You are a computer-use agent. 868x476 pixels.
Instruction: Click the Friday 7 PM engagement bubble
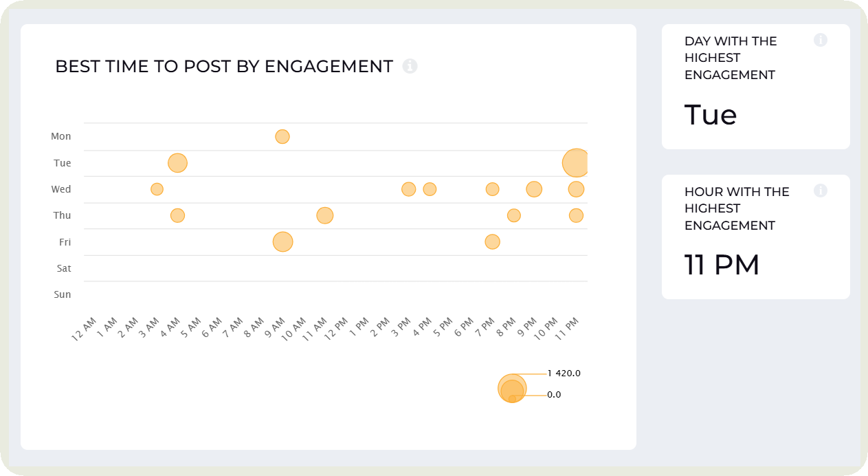491,241
